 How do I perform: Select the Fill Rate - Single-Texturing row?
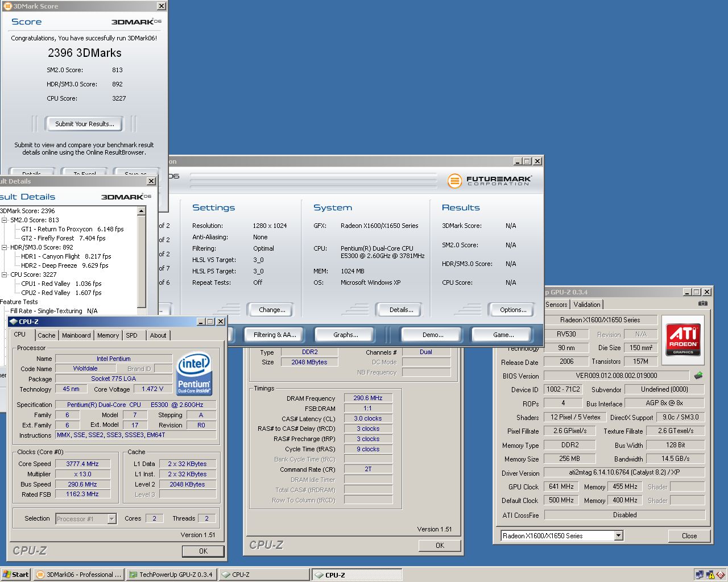54,311
